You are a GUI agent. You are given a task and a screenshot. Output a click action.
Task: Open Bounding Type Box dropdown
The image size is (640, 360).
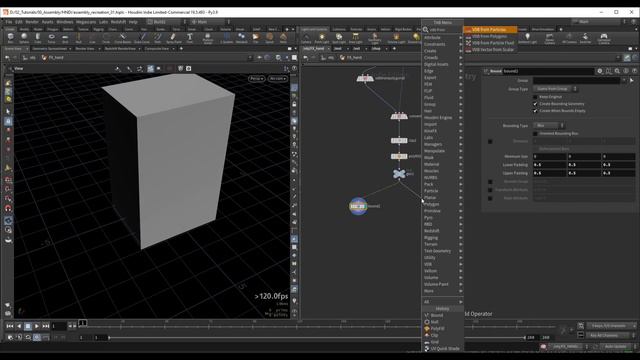point(549,125)
